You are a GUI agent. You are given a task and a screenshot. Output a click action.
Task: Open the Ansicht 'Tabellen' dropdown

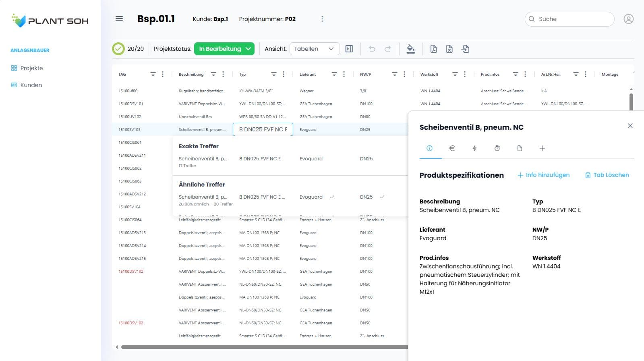[x=314, y=49]
